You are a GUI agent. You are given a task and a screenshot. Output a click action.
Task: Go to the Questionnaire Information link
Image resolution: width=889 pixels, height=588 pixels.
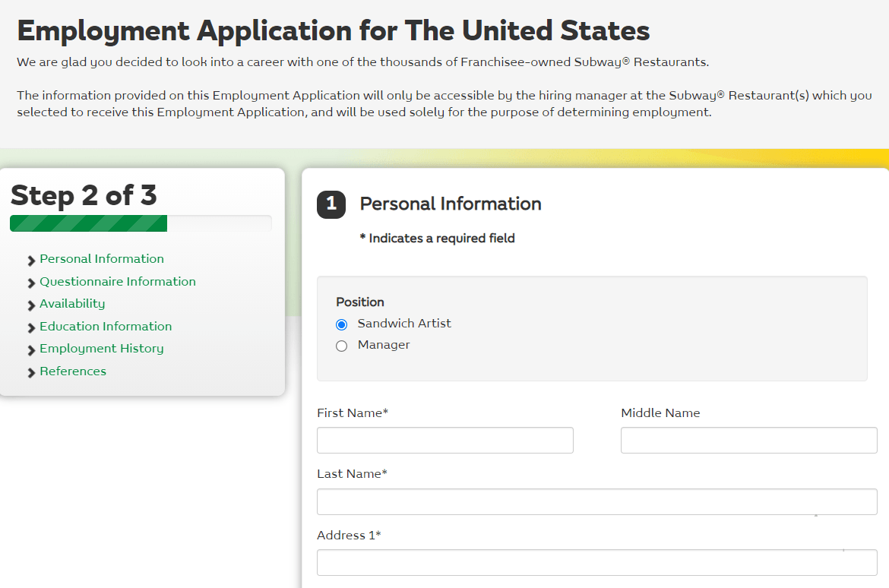click(117, 282)
